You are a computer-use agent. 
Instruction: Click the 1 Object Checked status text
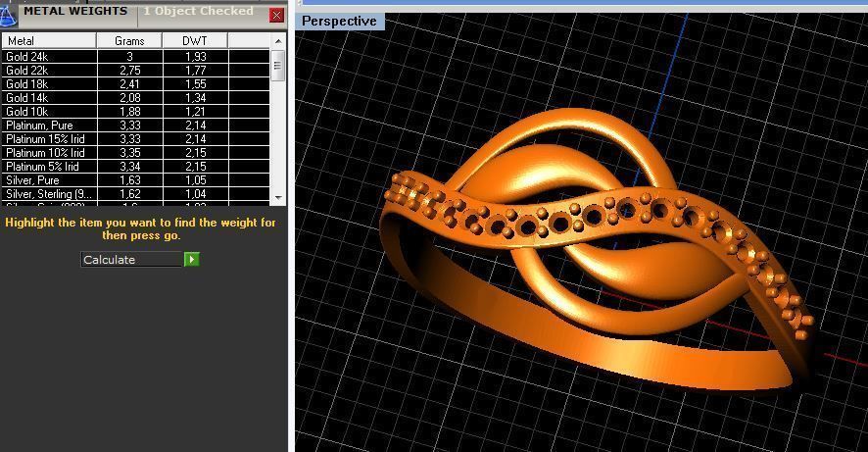[199, 11]
